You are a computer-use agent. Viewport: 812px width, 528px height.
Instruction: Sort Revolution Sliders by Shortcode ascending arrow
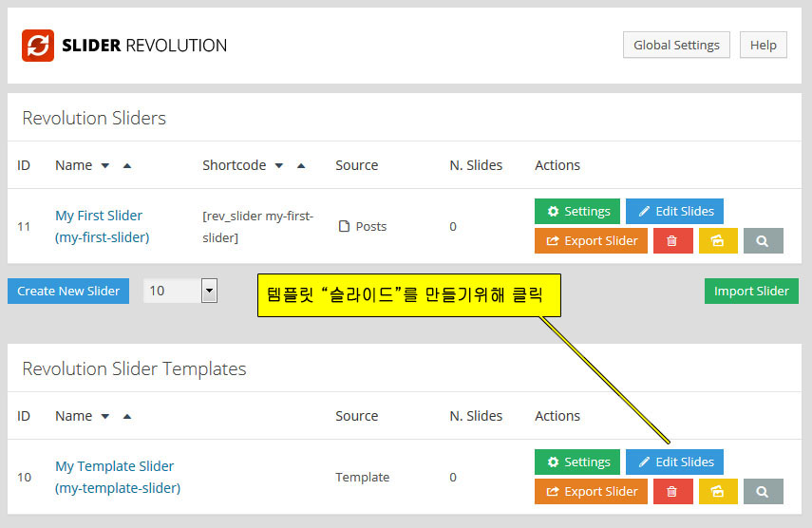click(x=301, y=165)
